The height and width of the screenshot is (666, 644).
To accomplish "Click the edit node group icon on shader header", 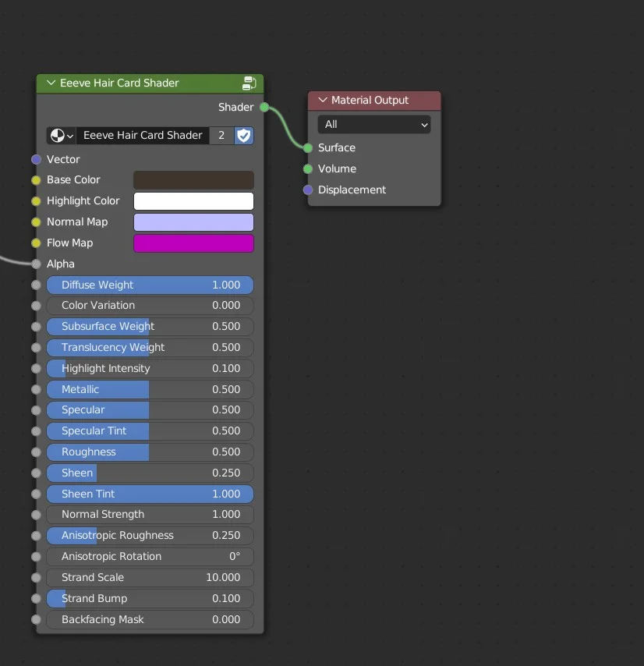I will [249, 83].
